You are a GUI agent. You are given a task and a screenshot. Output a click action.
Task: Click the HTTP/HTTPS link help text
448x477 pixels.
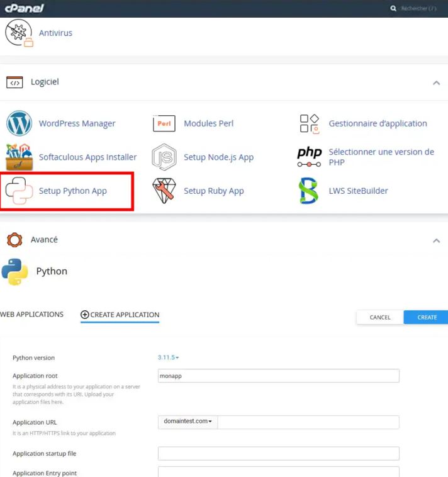tap(64, 433)
